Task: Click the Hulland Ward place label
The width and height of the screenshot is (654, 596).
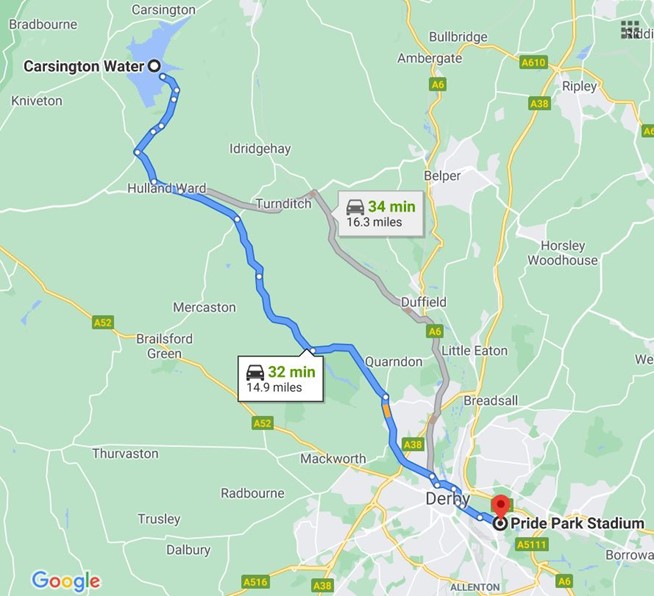Action: [x=167, y=189]
